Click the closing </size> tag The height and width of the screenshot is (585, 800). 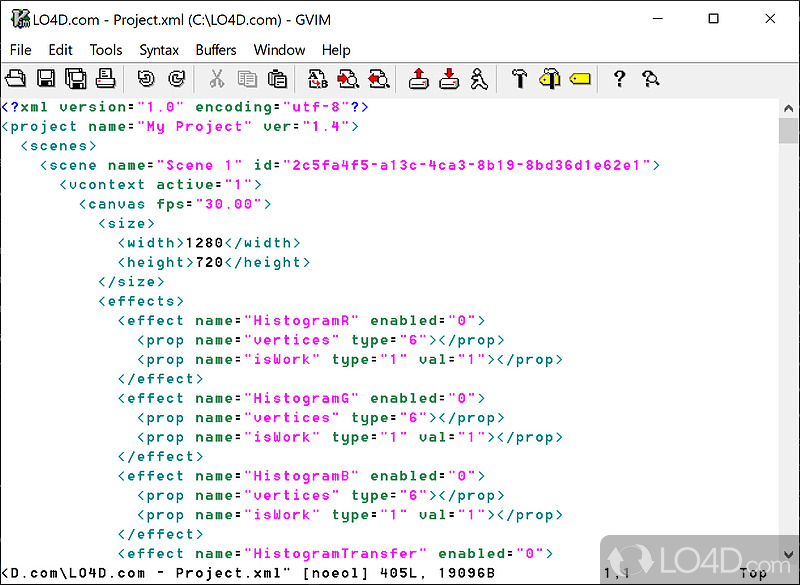pyautogui.click(x=131, y=282)
